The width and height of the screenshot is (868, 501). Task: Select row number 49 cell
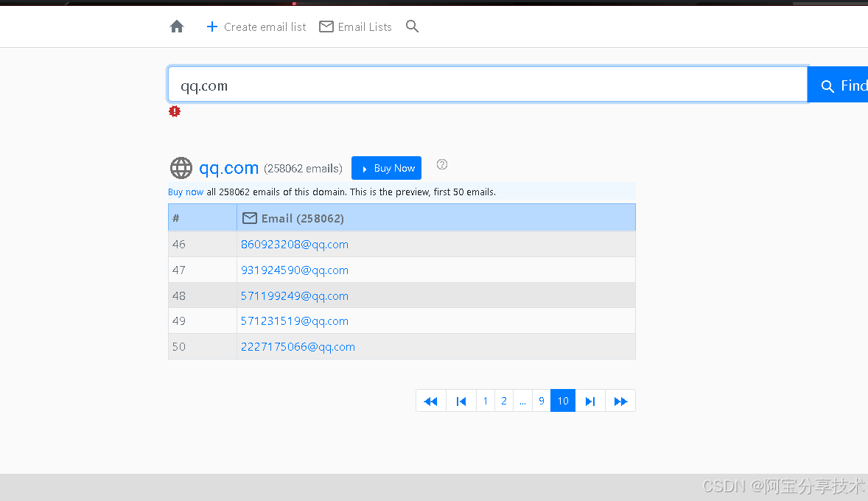(x=203, y=321)
